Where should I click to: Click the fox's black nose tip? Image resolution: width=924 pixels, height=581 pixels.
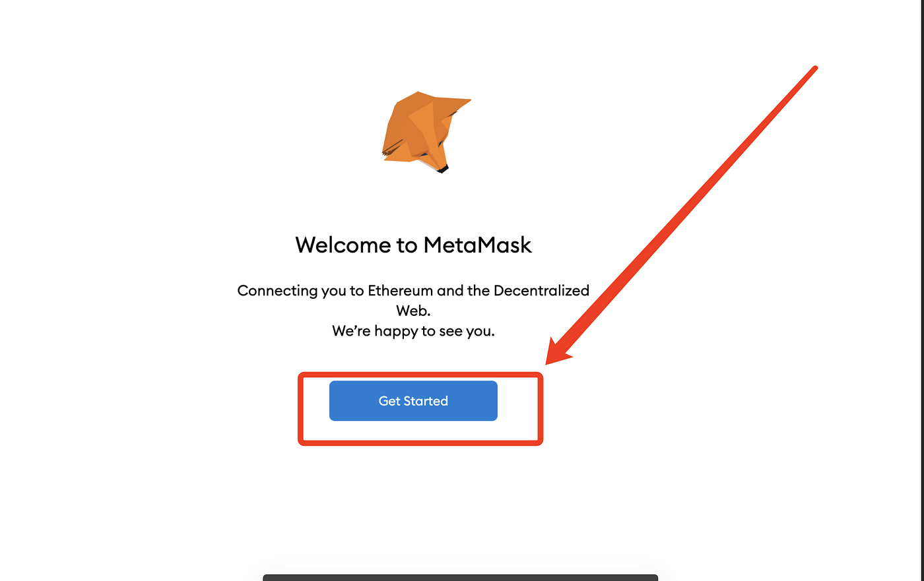coord(443,169)
